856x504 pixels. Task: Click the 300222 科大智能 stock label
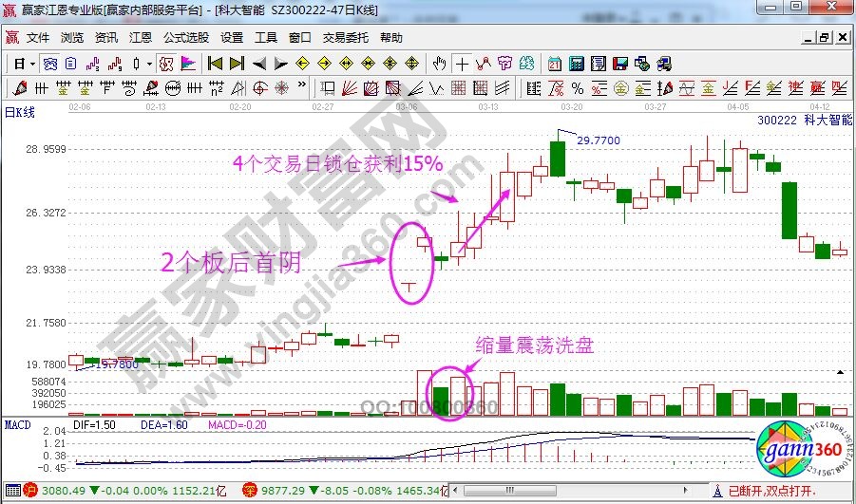pos(804,120)
